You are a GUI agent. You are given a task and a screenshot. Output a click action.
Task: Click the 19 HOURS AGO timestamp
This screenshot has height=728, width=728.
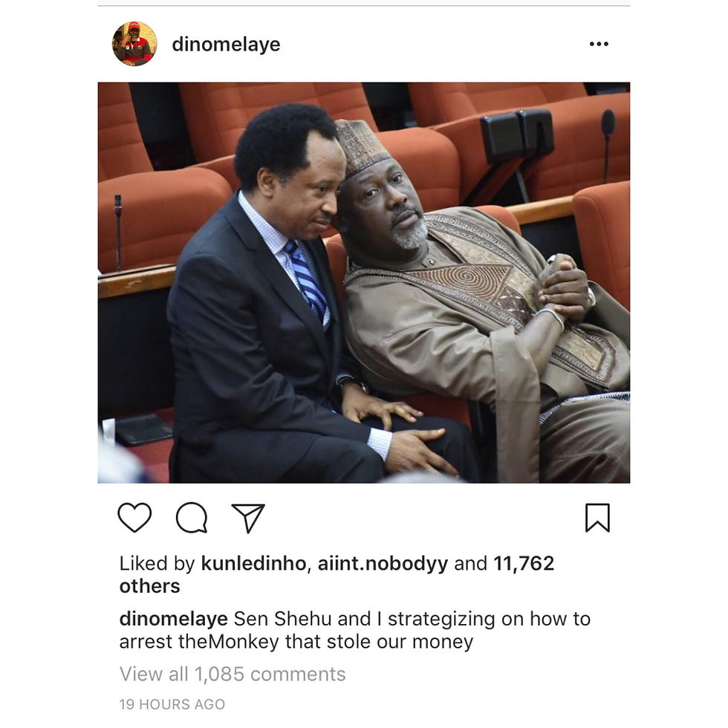pyautogui.click(x=172, y=704)
